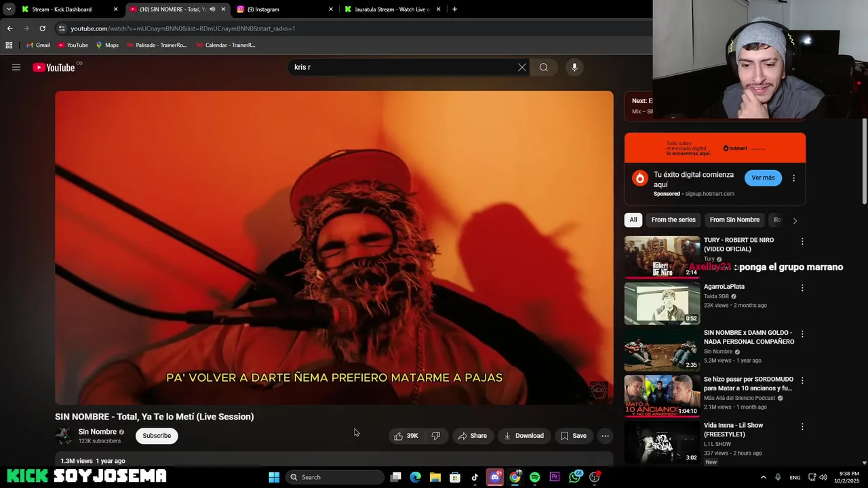Open options menu for NADA PERSONAL COMPAÑERO video
This screenshot has height=488, width=868.
pyautogui.click(x=802, y=333)
